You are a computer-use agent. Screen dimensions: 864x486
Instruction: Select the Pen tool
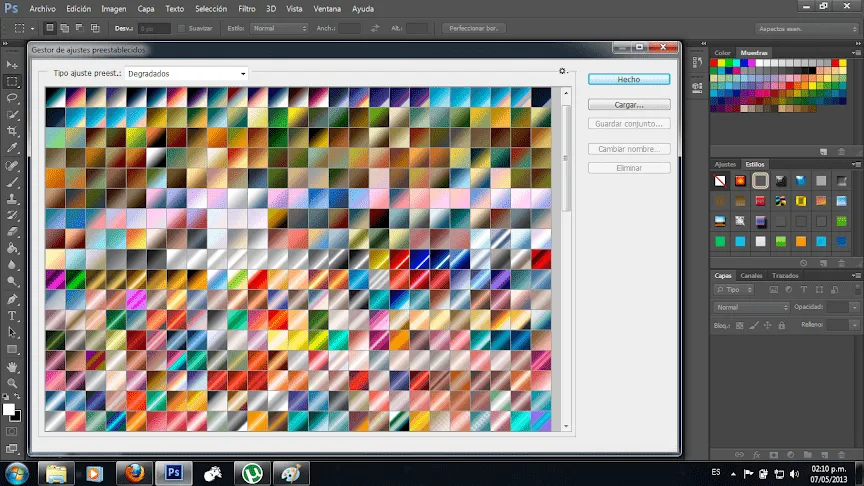click(12, 299)
